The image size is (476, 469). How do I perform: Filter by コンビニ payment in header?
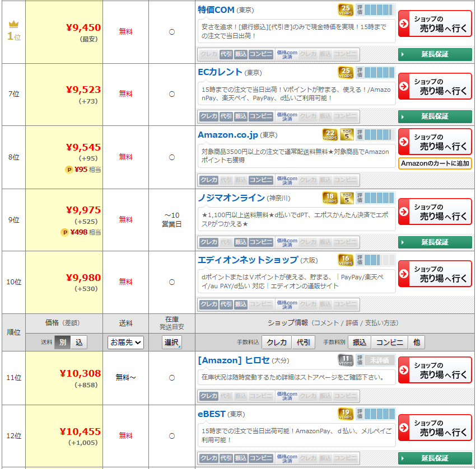coord(390,342)
